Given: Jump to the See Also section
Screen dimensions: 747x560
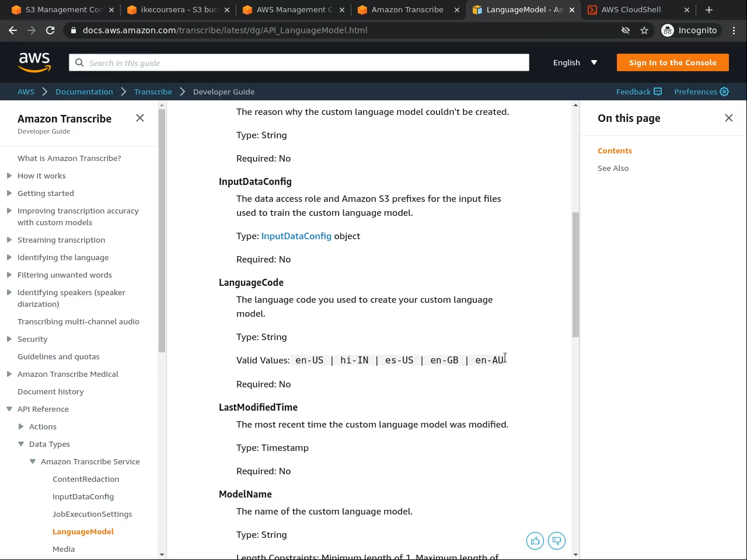Looking at the screenshot, I should (x=613, y=168).
